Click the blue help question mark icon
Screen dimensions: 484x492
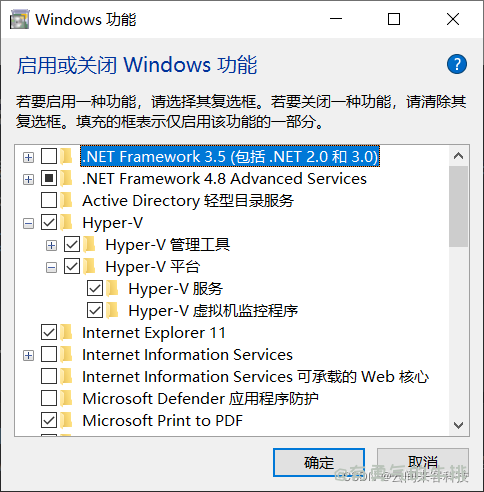[x=456, y=64]
